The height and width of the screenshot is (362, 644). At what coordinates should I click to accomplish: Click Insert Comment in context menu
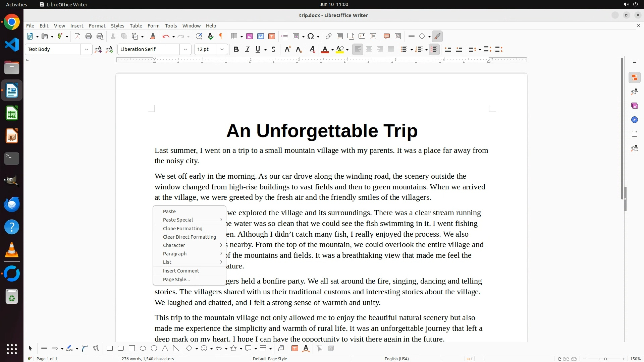coord(181,271)
